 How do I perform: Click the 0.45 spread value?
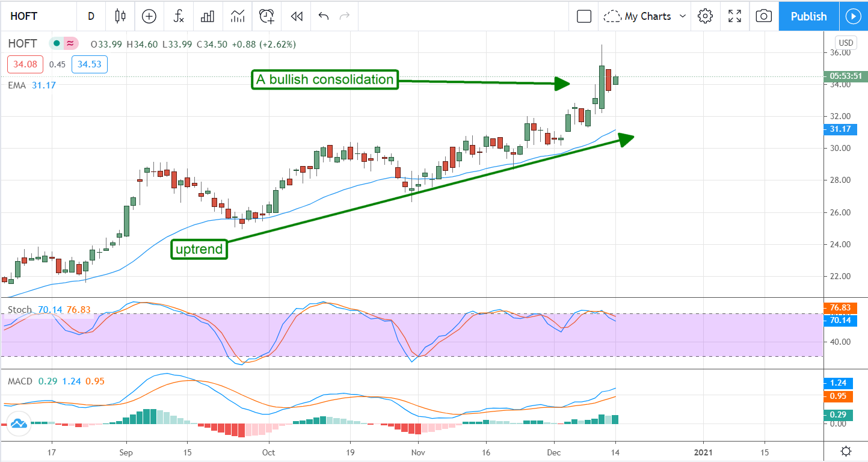[x=57, y=64]
